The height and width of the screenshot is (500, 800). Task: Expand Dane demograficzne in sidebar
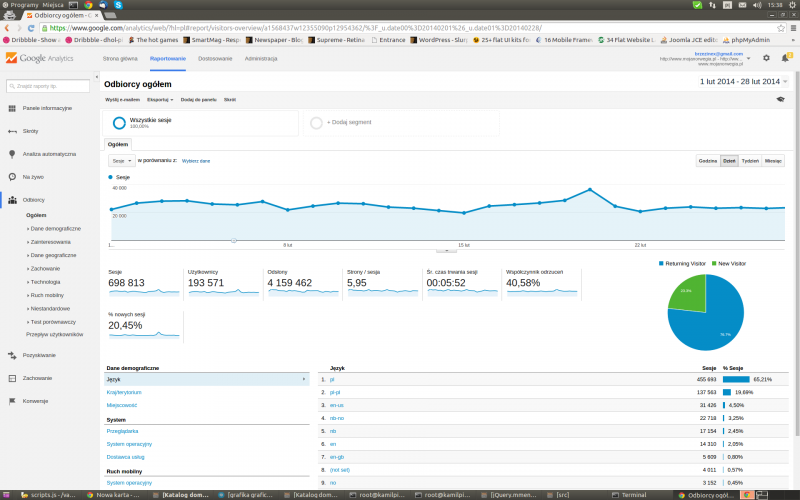55,228
